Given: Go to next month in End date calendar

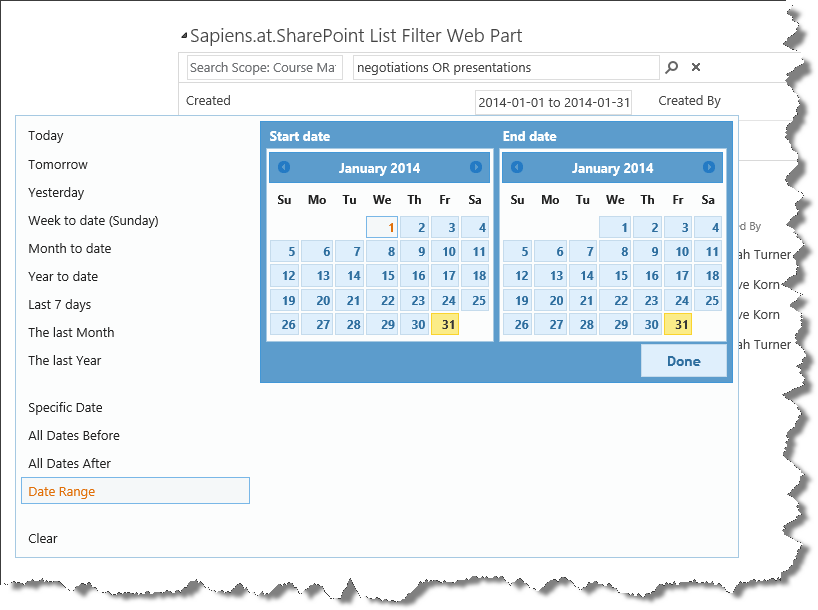Looking at the screenshot, I should 709,167.
